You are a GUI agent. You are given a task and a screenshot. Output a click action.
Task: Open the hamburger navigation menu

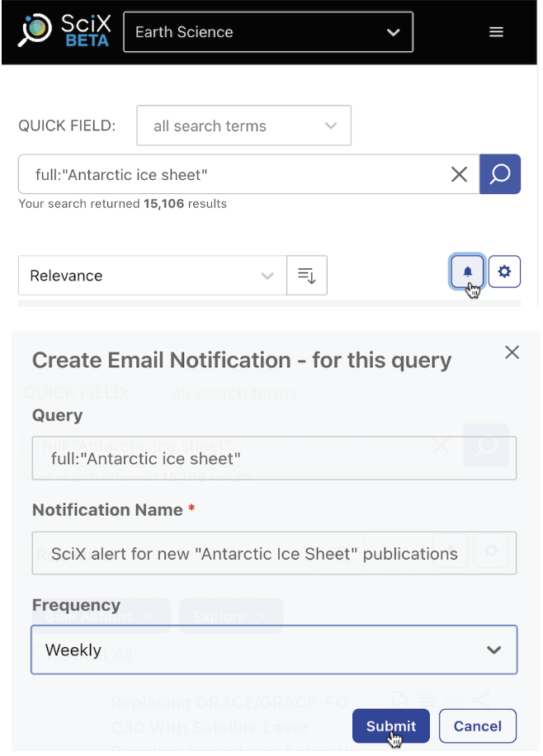point(496,32)
